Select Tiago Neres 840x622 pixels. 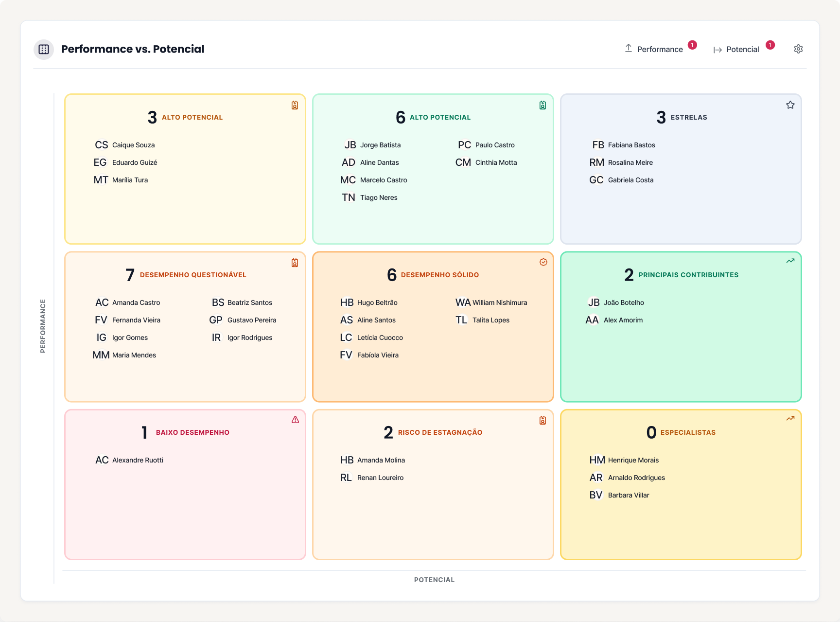pos(369,197)
